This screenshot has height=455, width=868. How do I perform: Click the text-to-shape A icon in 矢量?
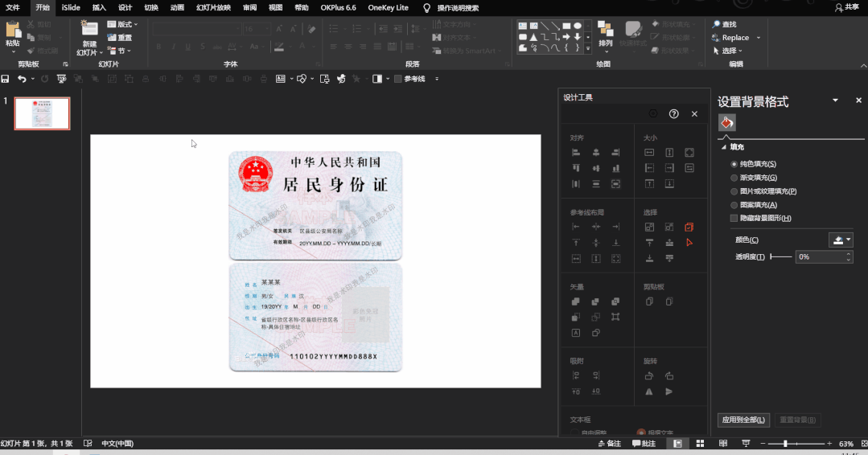coord(576,333)
